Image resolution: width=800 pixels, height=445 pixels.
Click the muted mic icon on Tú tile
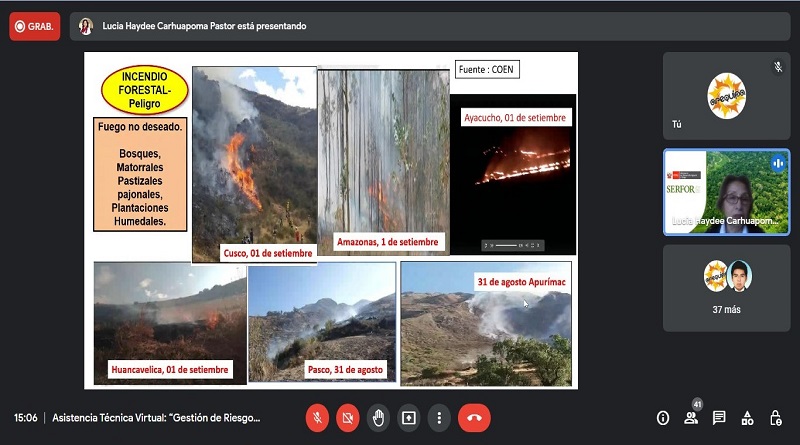778,67
